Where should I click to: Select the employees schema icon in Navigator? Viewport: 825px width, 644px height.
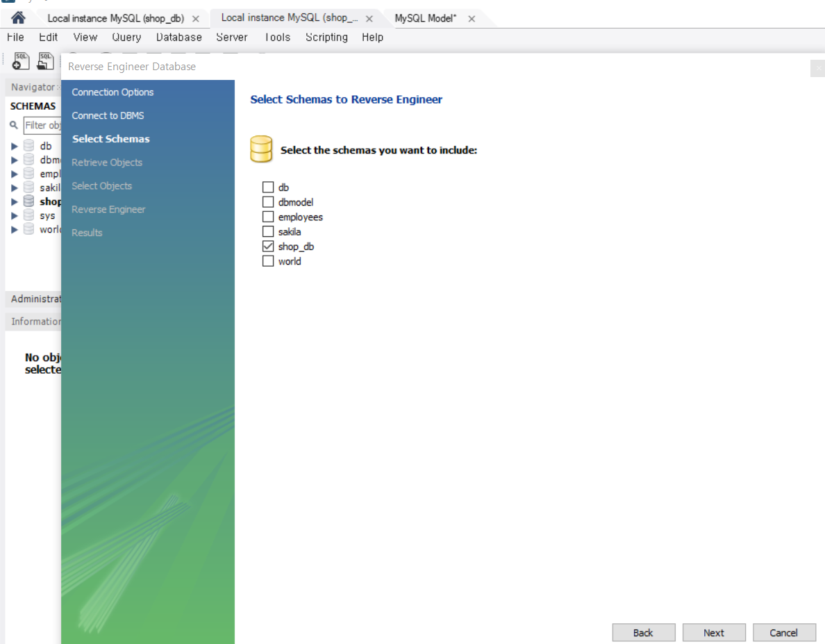click(29, 174)
